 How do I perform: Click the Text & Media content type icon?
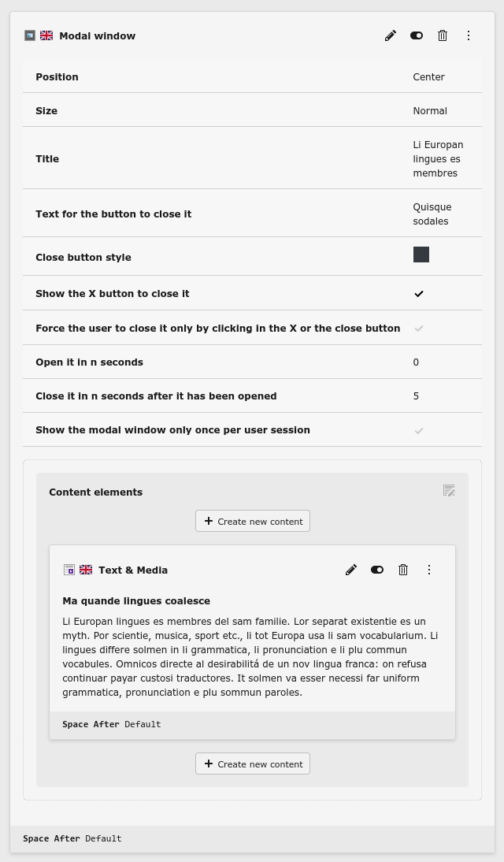click(69, 570)
